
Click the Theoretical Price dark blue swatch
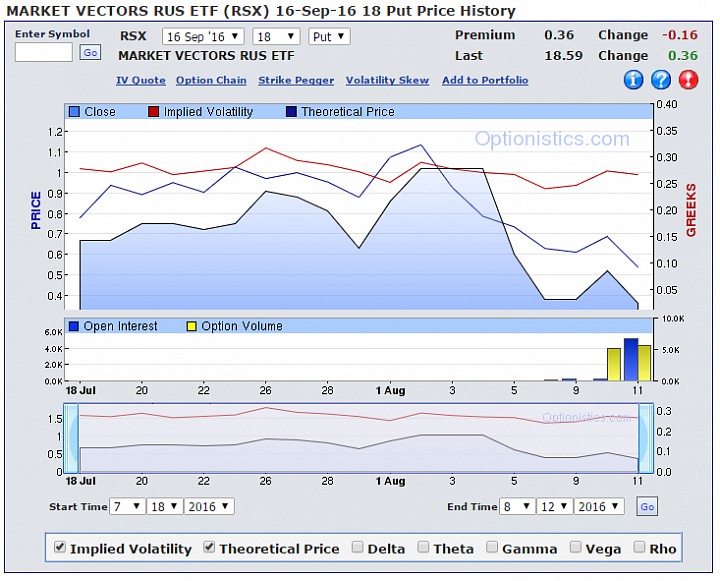coord(291,112)
